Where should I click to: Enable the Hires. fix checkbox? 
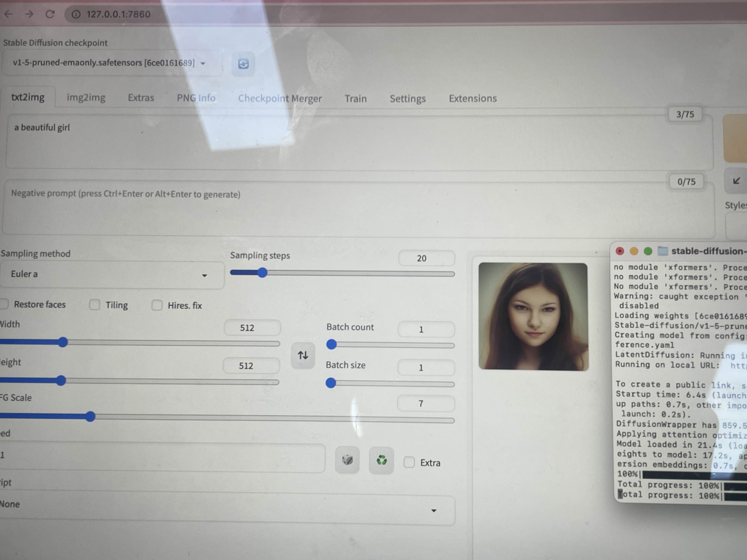[157, 305]
